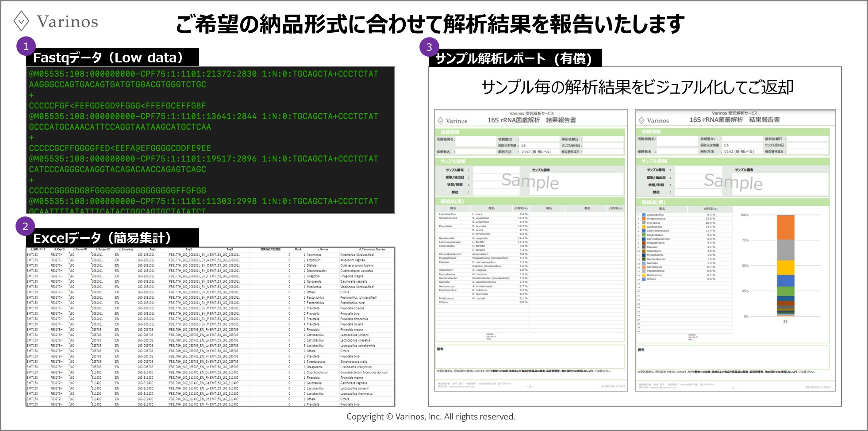The width and height of the screenshot is (868, 431).
Task: Click the purple circle numbered 3
Action: [x=429, y=47]
